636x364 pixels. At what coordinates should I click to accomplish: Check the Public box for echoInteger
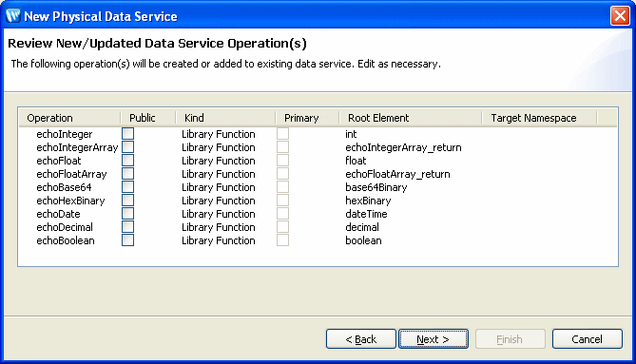(x=127, y=134)
